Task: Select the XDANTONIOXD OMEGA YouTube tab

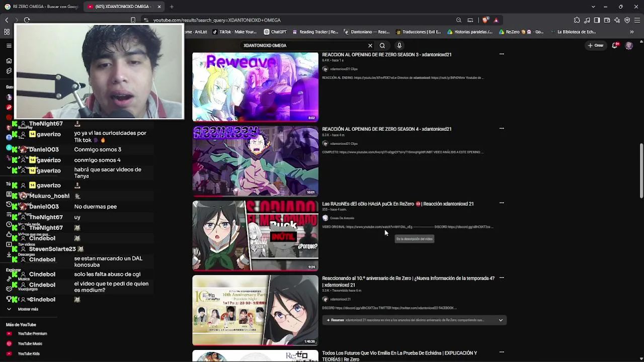Action: 123,7
